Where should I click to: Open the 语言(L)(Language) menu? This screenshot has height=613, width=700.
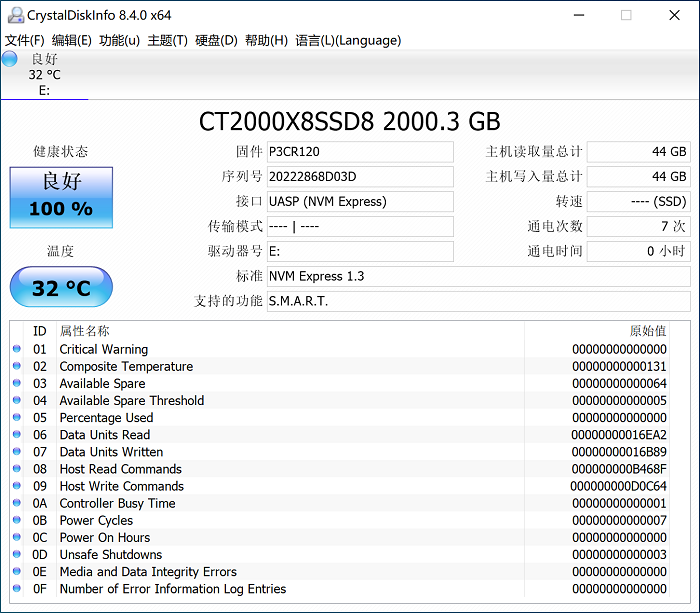348,40
